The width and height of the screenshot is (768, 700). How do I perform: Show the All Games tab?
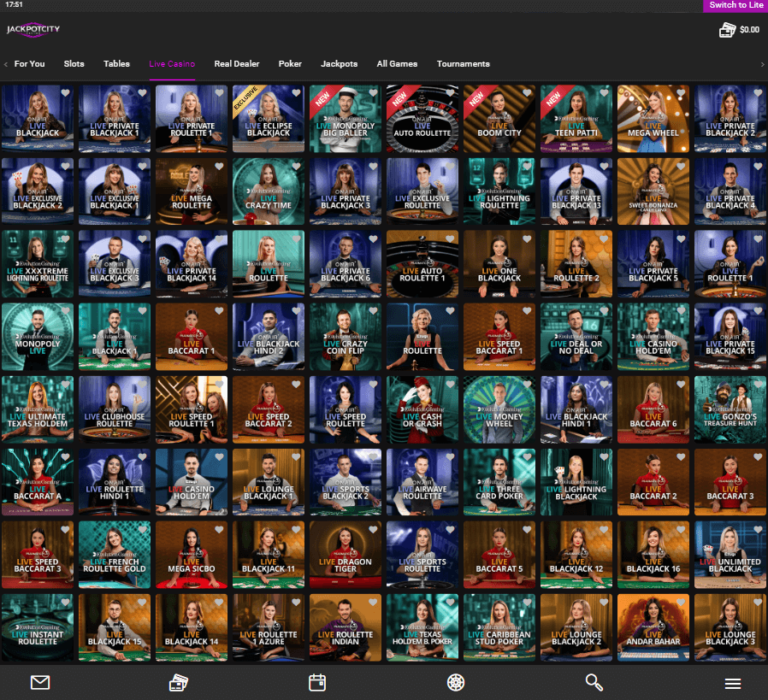[397, 64]
